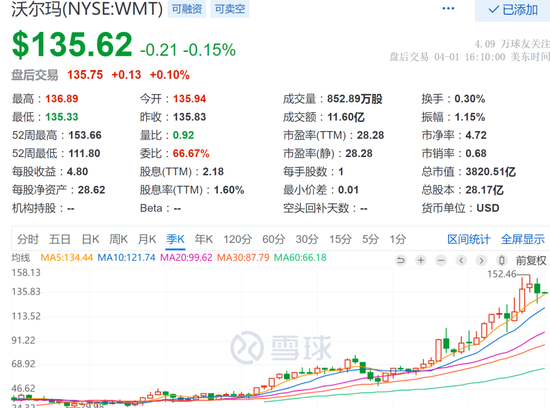
Task: Reset the chart with the undo arrow icon
Action: [x=401, y=260]
